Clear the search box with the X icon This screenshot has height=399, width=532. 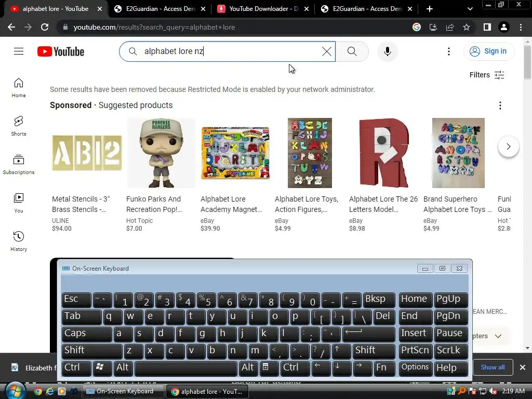coord(326,51)
